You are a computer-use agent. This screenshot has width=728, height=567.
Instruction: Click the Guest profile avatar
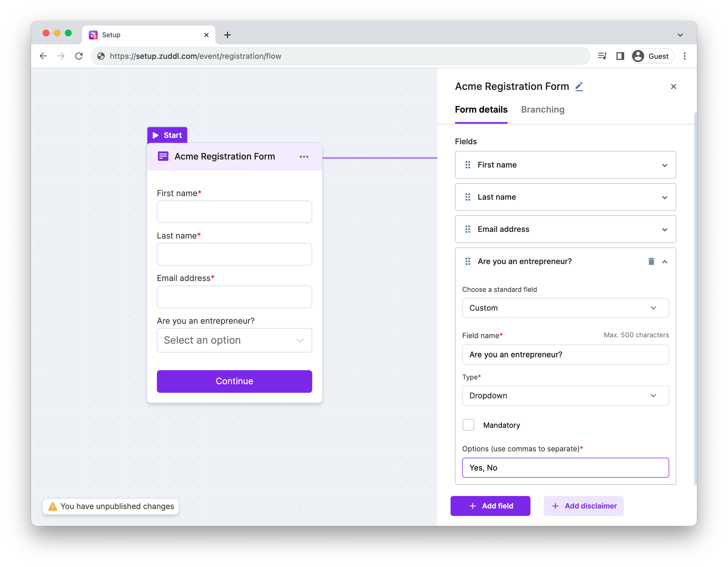click(638, 56)
